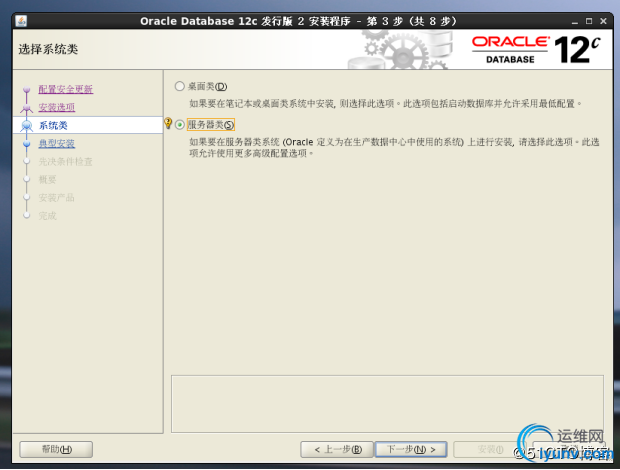Select the 桌面类(D) radio button
The image size is (620, 470).
180,86
